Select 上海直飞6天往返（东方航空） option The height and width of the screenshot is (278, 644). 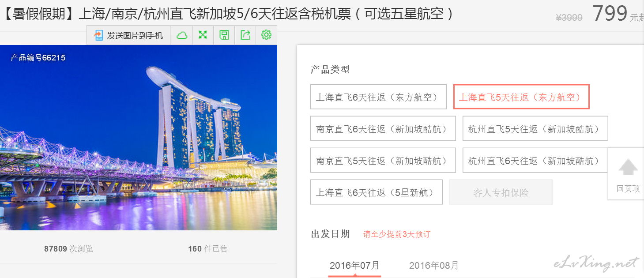pyautogui.click(x=378, y=97)
